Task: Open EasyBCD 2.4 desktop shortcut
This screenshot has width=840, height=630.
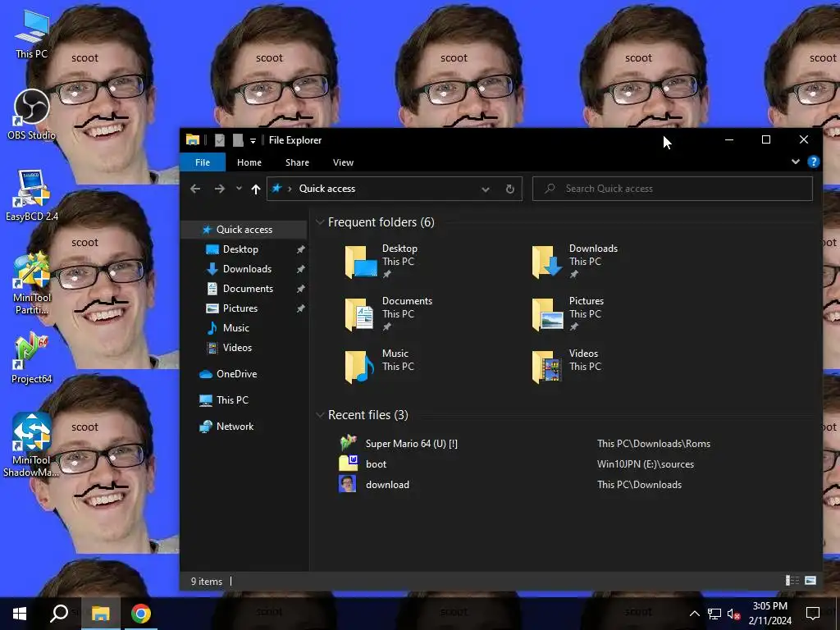Action: pyautogui.click(x=32, y=195)
